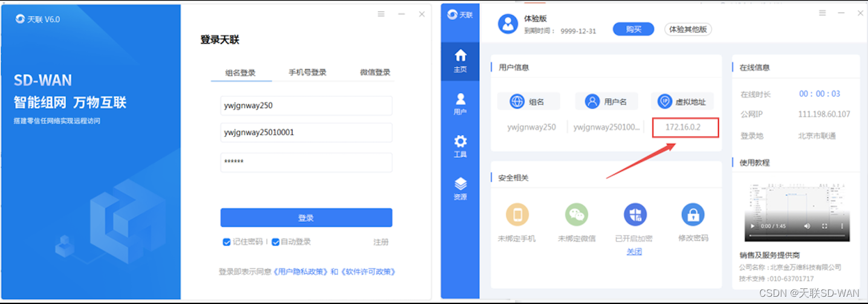Screen dimensions: 868x304
Task: Open hamburger menu in main window
Action: tap(822, 13)
